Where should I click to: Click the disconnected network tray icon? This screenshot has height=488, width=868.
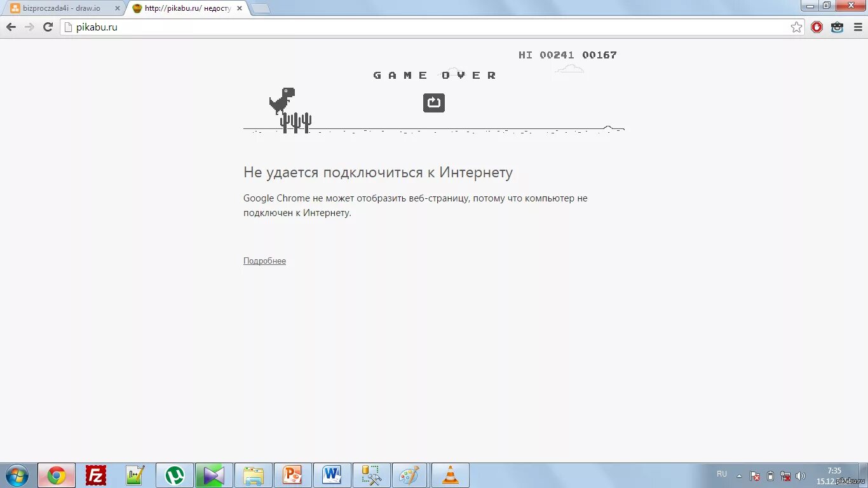[786, 475]
